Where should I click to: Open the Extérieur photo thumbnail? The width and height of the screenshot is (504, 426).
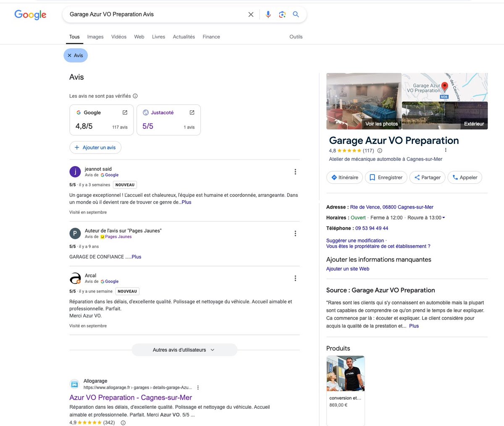(445, 115)
